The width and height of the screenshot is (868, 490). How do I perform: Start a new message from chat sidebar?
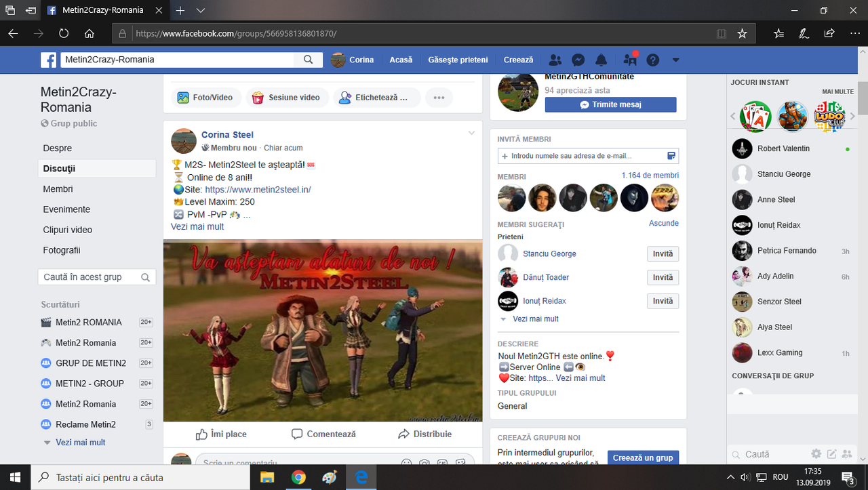coord(831,454)
